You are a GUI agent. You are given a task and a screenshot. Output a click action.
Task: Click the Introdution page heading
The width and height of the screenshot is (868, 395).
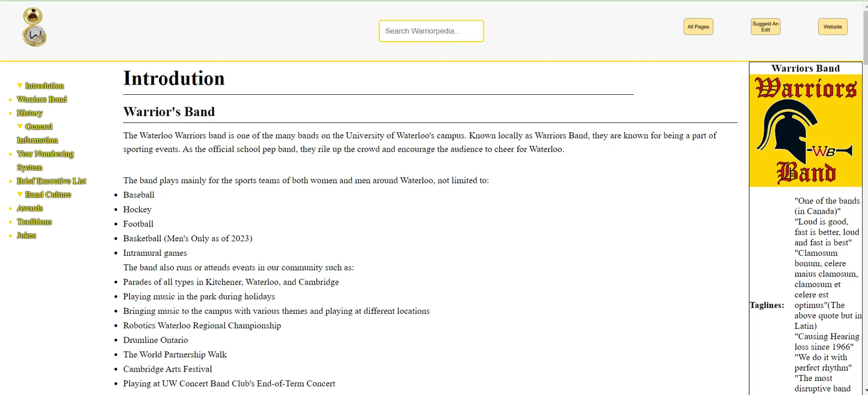174,78
